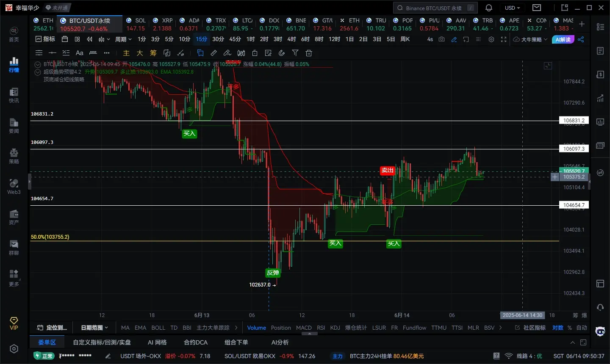The height and width of the screenshot is (364, 610).
Task: Expand the 大牛策略 strategy dropdown
Action: [x=530, y=39]
